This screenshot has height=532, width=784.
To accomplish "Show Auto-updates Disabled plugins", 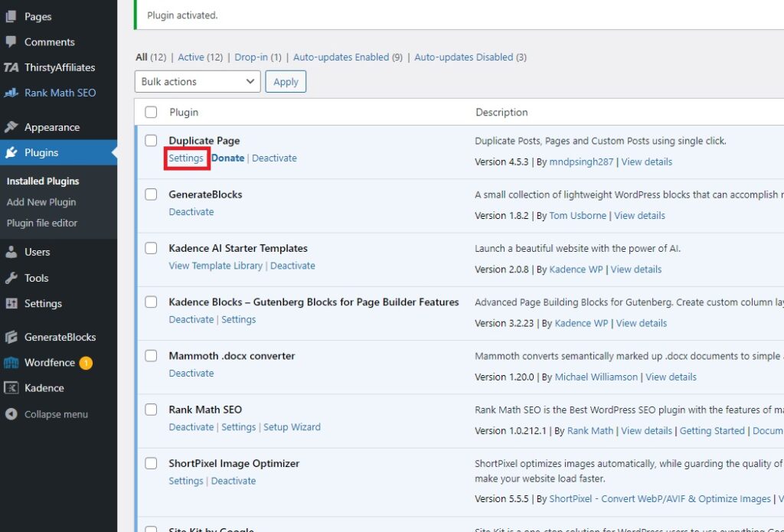I will (x=463, y=57).
